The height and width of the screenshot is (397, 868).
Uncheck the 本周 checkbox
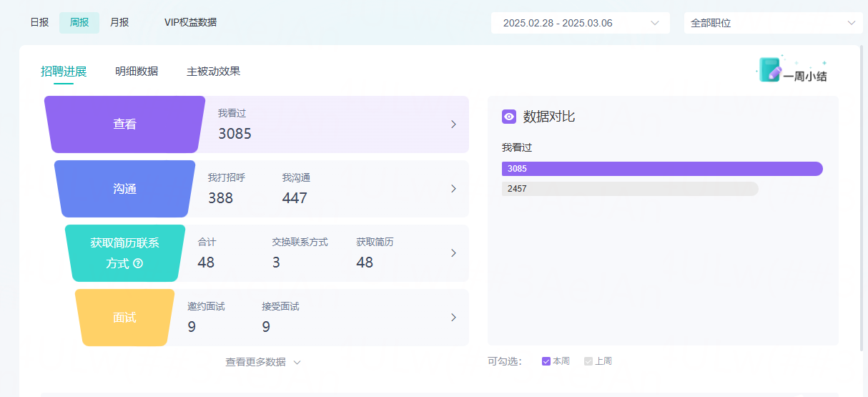tap(546, 361)
